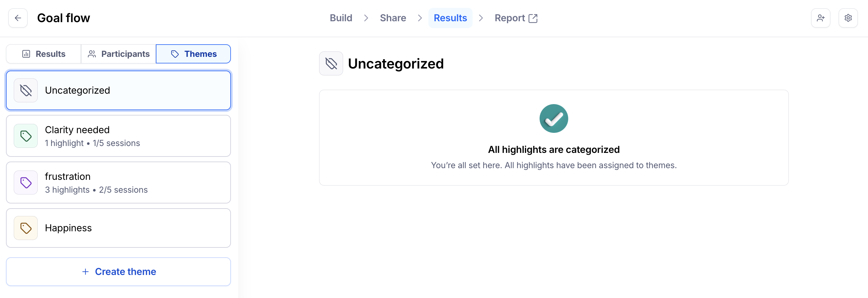Click the Uncategorized heading icon in main panel
868x298 pixels.
[331, 63]
